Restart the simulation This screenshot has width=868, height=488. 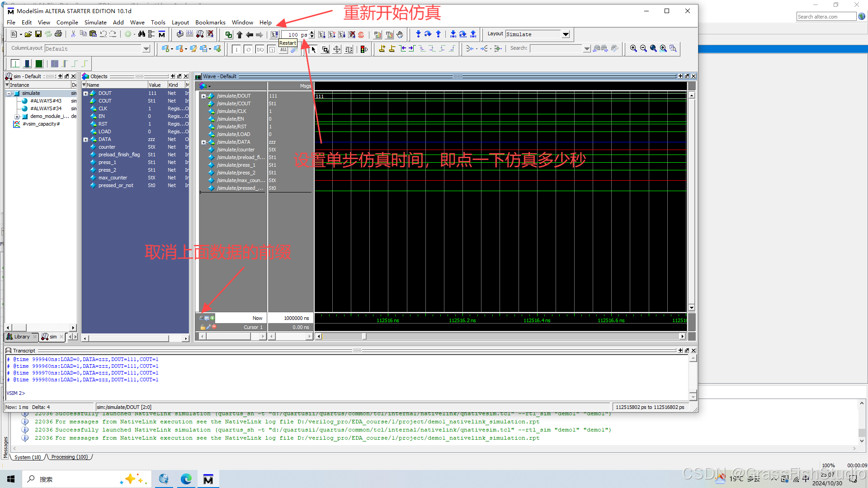[274, 34]
